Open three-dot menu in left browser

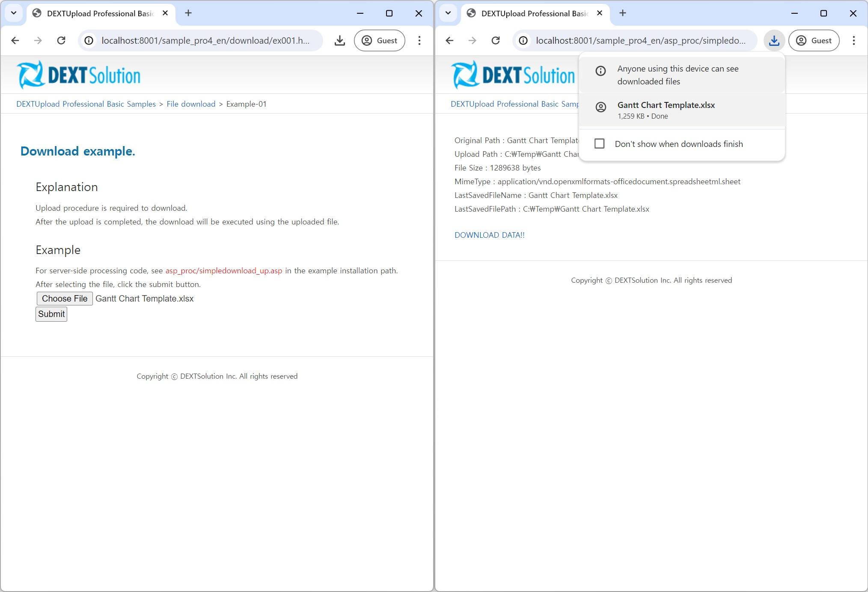[x=419, y=41]
